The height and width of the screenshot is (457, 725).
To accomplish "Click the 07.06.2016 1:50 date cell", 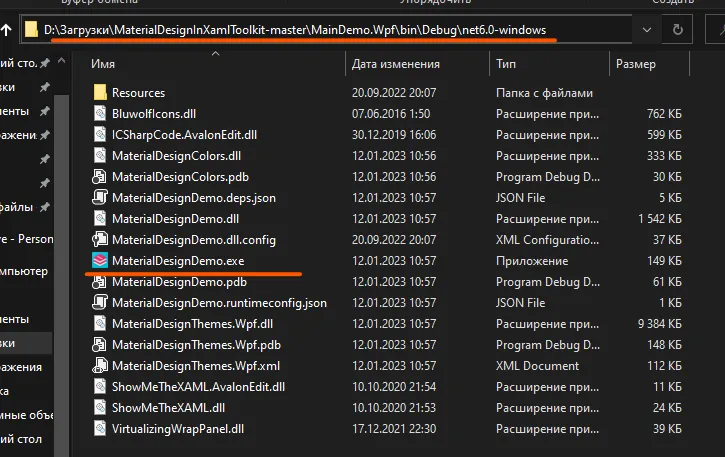I will (x=391, y=114).
